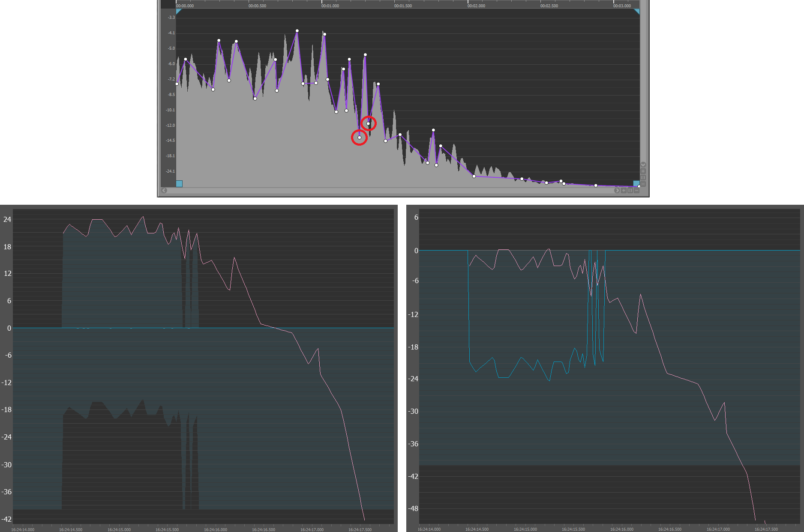Click the blue triangle marker at top-right of waveform
This screenshot has width=804, height=532.
pos(637,11)
